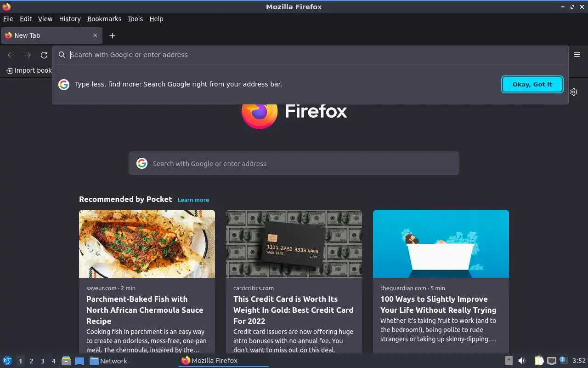588x368 pixels.
Task: Click Firefox favicon on New Tab tab
Action: 8,35
